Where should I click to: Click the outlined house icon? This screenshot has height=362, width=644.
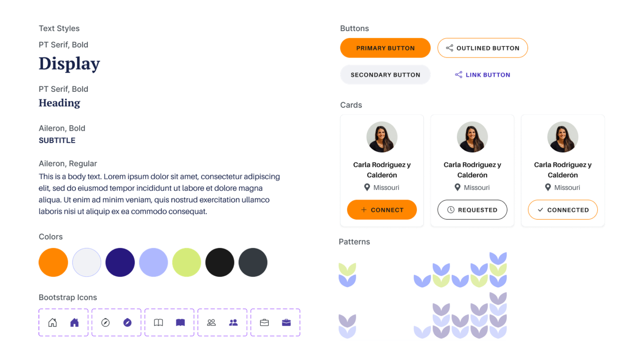pyautogui.click(x=52, y=322)
